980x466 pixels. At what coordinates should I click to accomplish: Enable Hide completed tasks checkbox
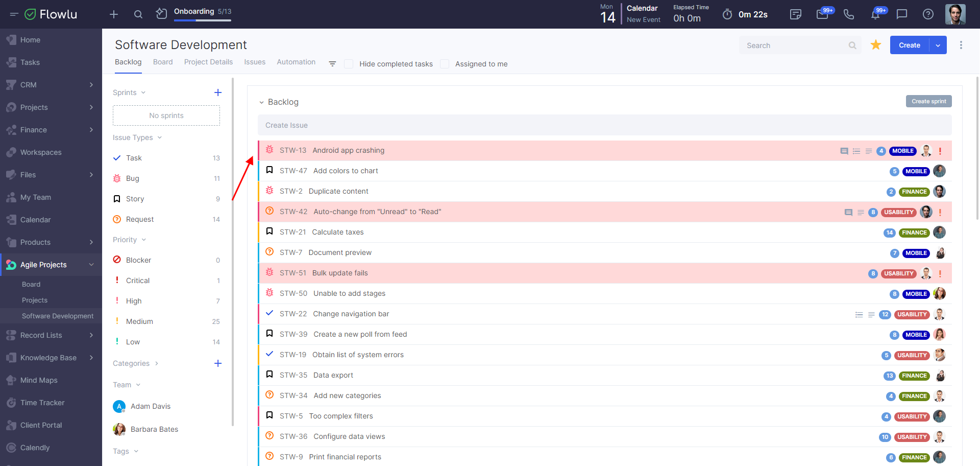click(349, 64)
